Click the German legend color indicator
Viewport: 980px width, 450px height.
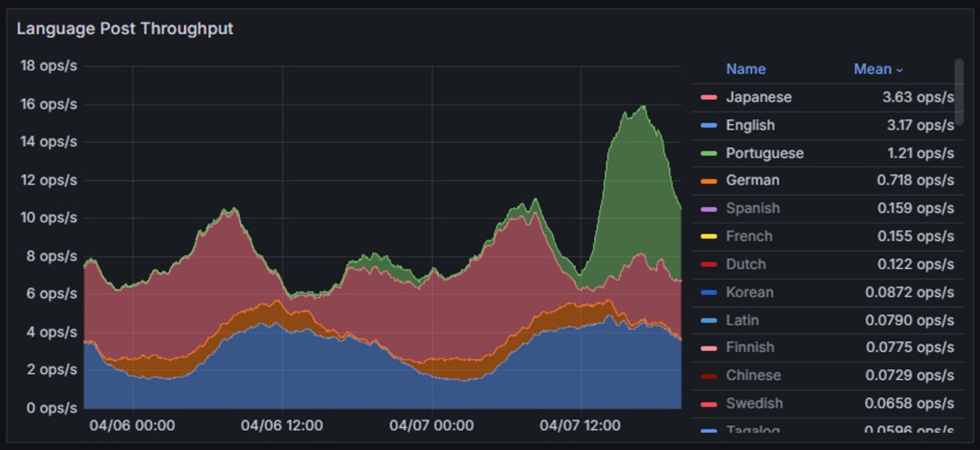[708, 180]
